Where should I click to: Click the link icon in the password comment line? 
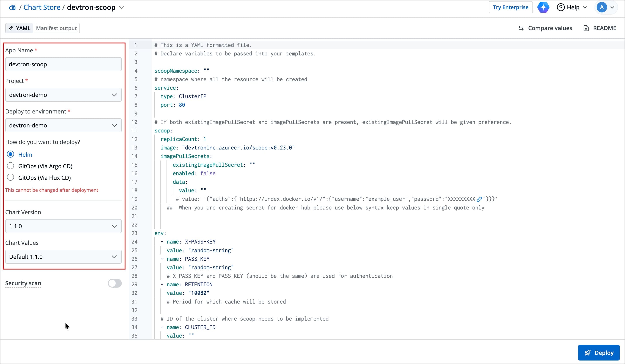[479, 199]
